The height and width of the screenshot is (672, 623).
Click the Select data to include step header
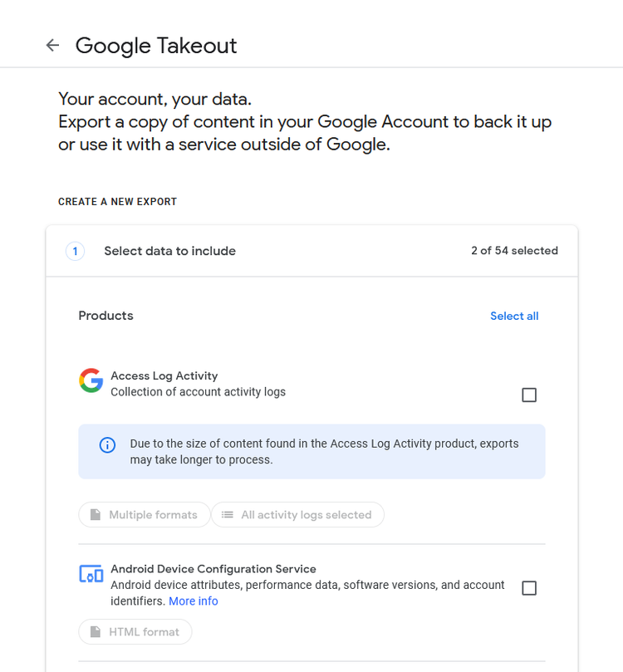pos(169,250)
